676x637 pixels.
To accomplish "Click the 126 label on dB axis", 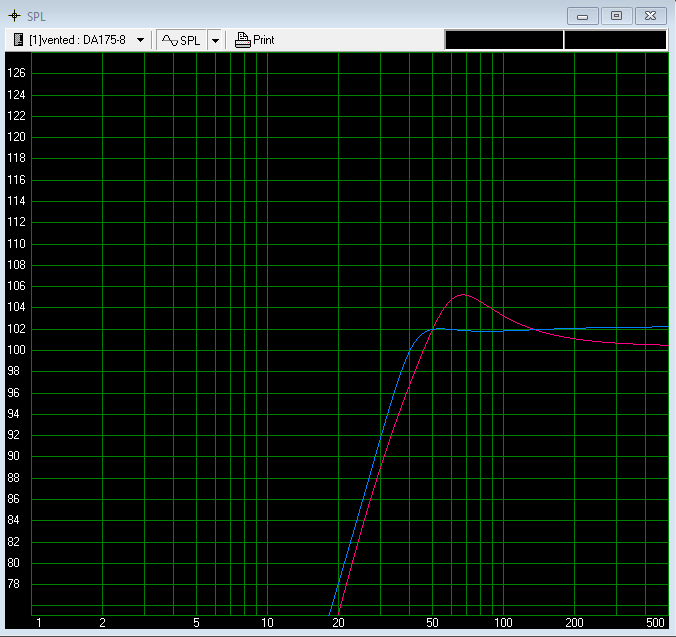I will click(16, 73).
